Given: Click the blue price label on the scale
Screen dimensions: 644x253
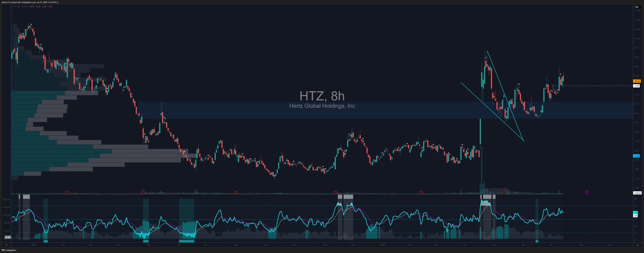Looking at the screenshot, I should (x=636, y=156).
